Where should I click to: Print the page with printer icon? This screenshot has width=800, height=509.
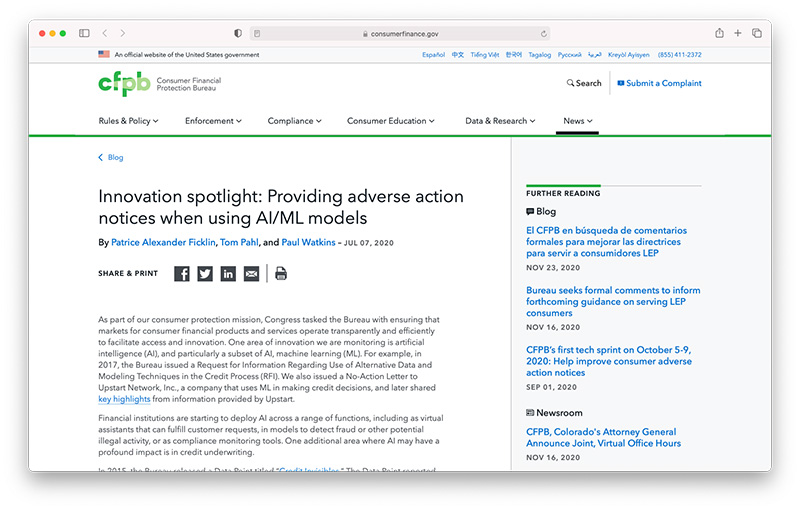(281, 274)
